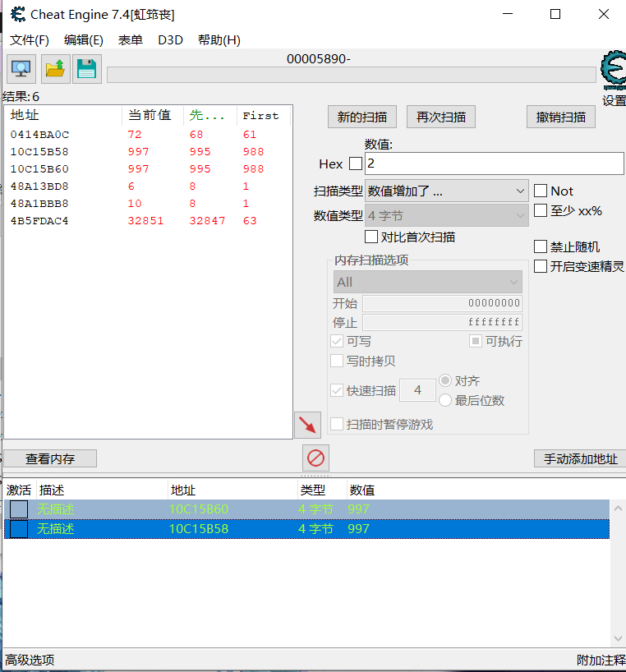Click value 997 of 10C15B60 entry
This screenshot has width=626, height=672.
[x=359, y=509]
